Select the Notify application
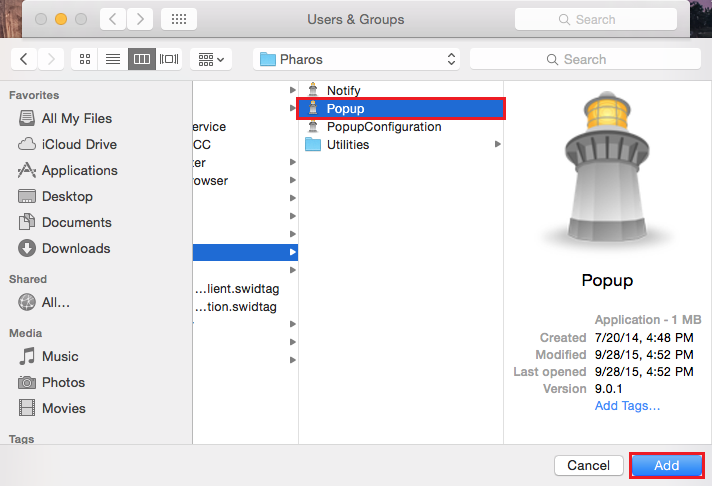Viewport: 712px width, 486px height. point(343,90)
